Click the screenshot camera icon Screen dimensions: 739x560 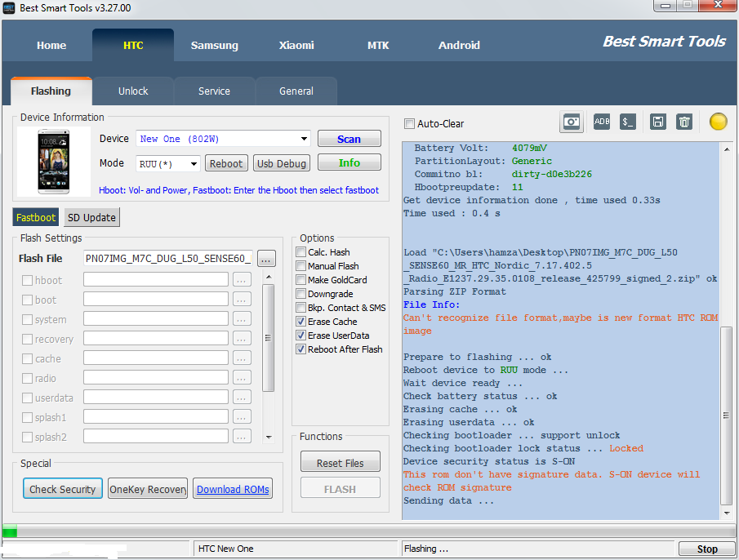572,122
